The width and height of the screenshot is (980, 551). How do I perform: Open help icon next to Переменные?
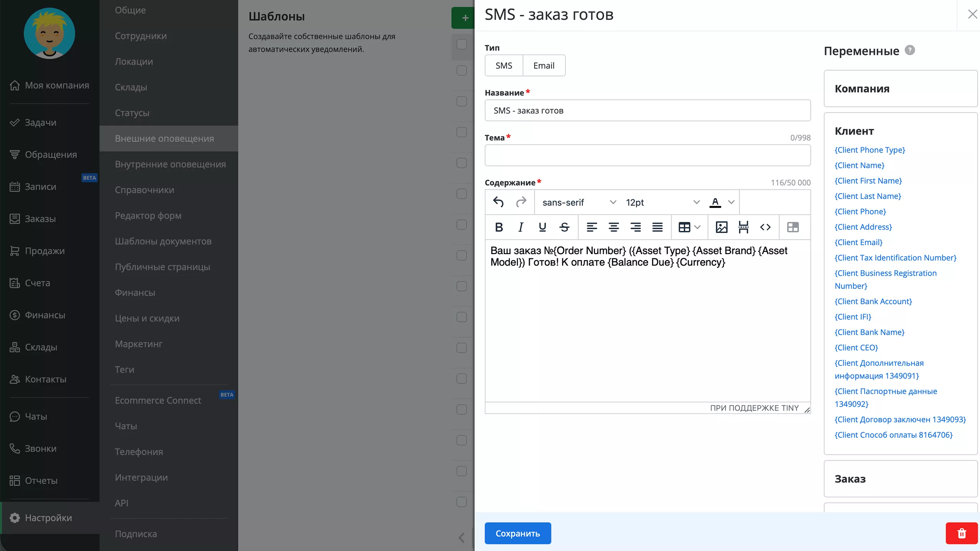tap(910, 50)
